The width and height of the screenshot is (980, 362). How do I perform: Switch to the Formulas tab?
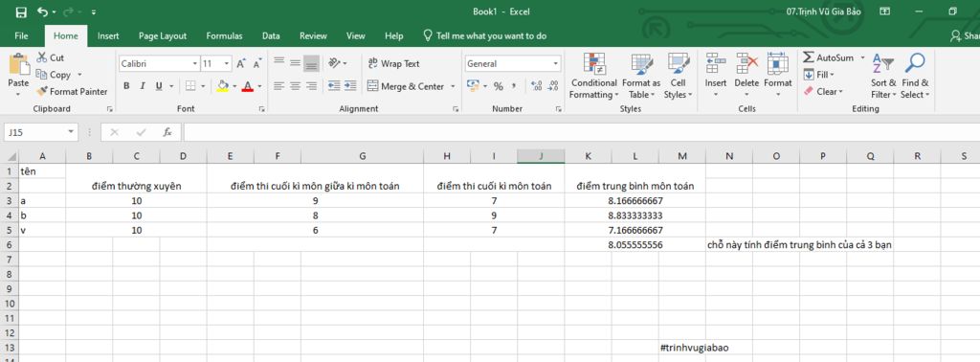[224, 35]
